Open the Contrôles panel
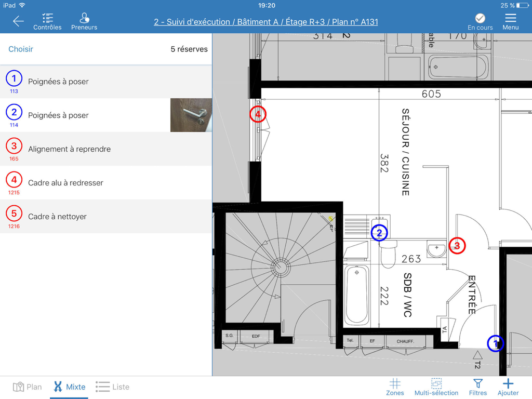 click(47, 21)
